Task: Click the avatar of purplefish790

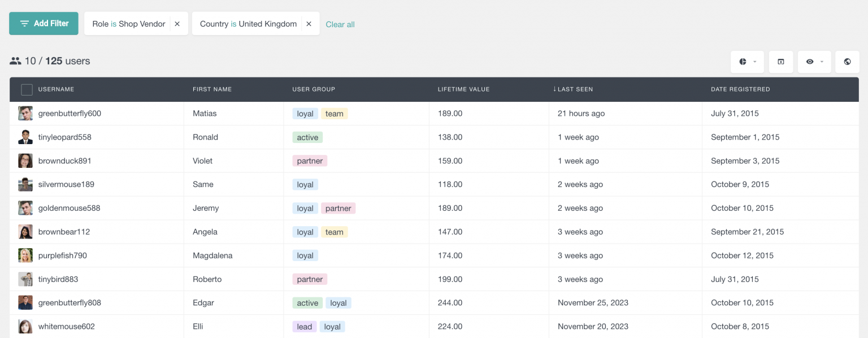Action: coord(25,255)
